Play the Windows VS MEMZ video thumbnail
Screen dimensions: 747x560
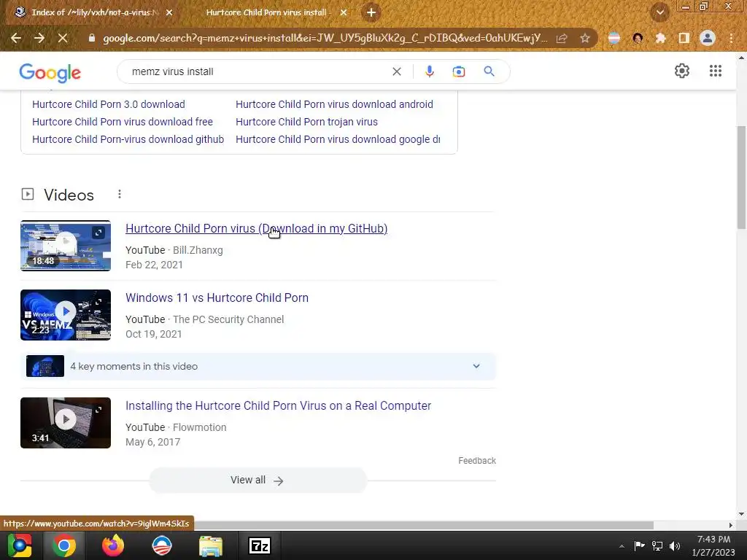coord(66,315)
